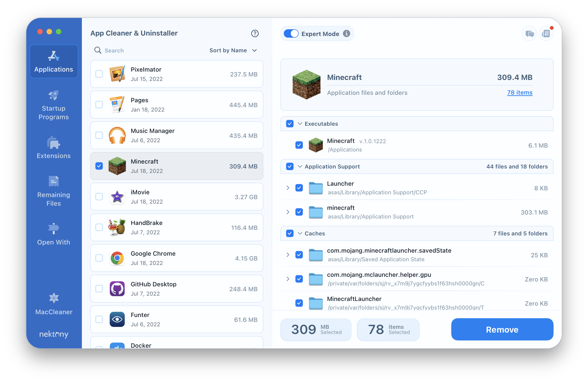Click Remove button to uninstall Minecraft

[502, 330]
